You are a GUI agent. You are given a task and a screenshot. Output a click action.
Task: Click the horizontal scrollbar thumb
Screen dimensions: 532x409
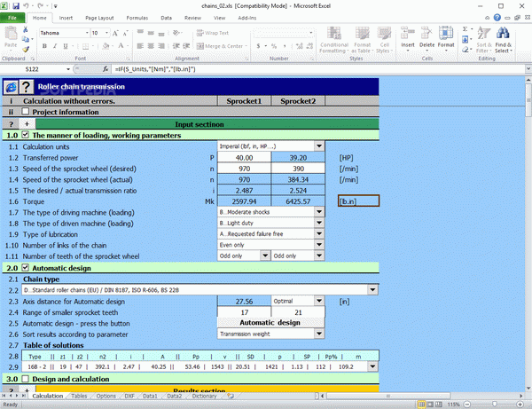click(387, 396)
